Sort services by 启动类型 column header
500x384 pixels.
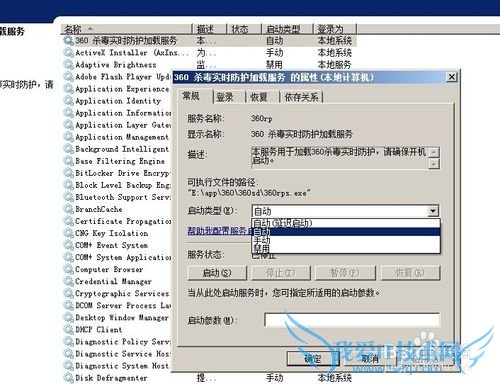287,29
